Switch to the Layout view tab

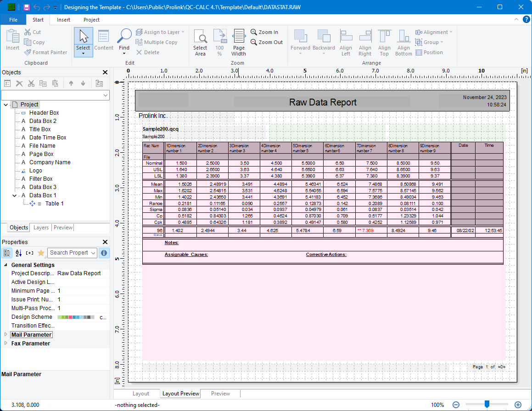pos(140,394)
